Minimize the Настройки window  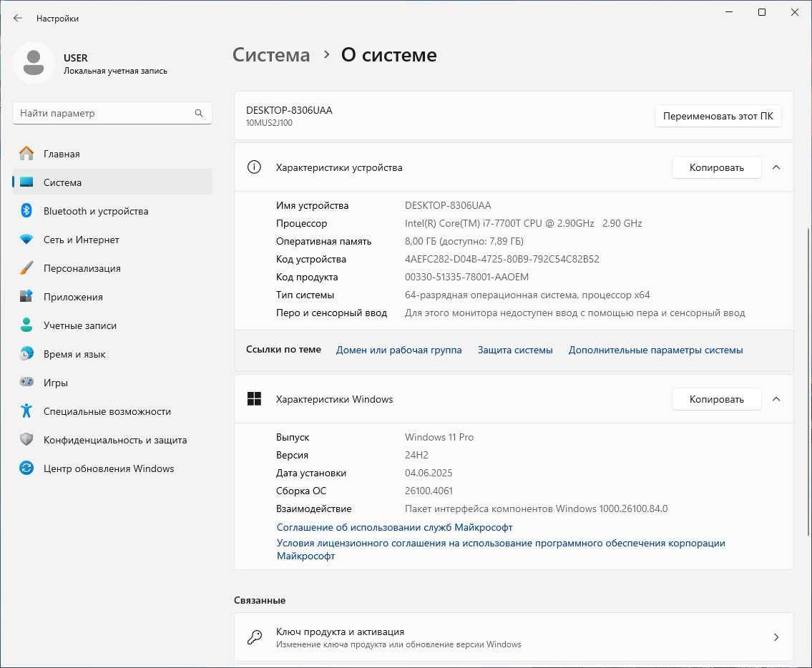coord(729,12)
